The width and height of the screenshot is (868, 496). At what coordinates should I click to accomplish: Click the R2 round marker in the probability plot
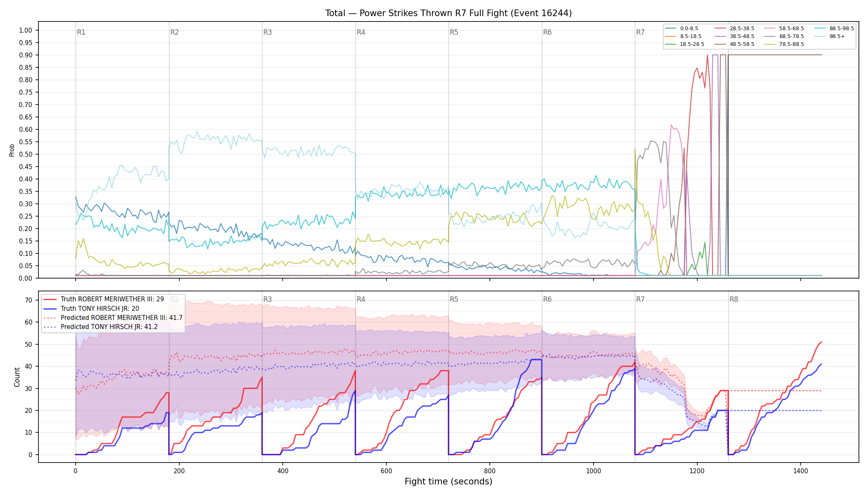(174, 32)
